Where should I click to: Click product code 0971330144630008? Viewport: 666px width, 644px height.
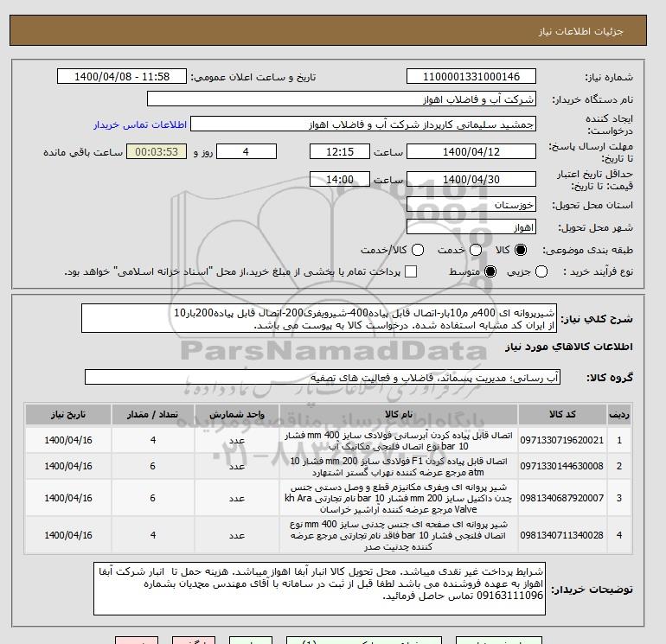click(x=562, y=466)
